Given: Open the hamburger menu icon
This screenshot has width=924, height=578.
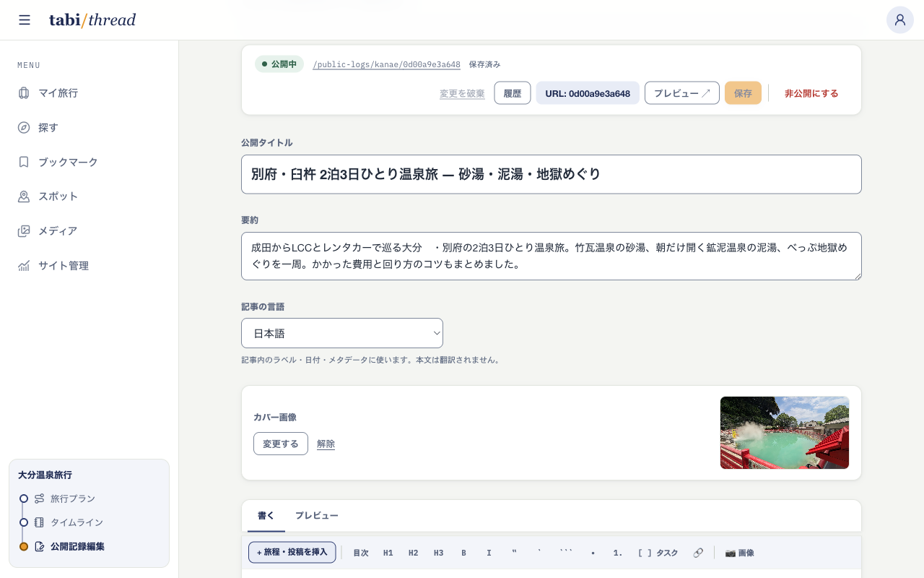Looking at the screenshot, I should tap(25, 20).
